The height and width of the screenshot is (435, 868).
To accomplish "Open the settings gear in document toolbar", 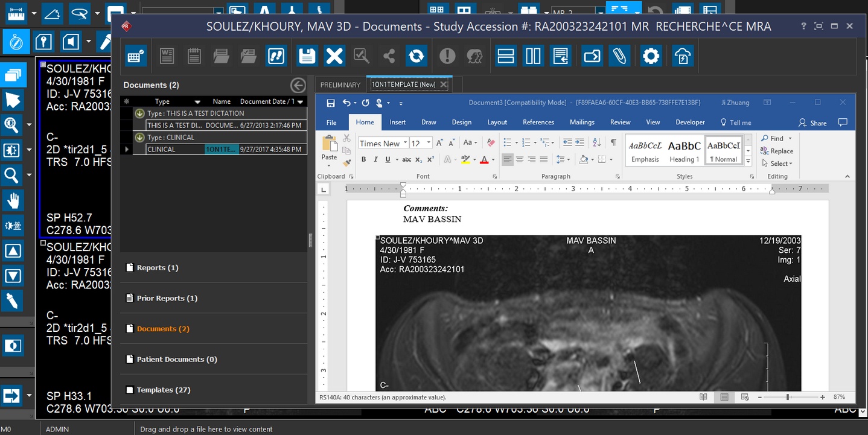I will (651, 56).
